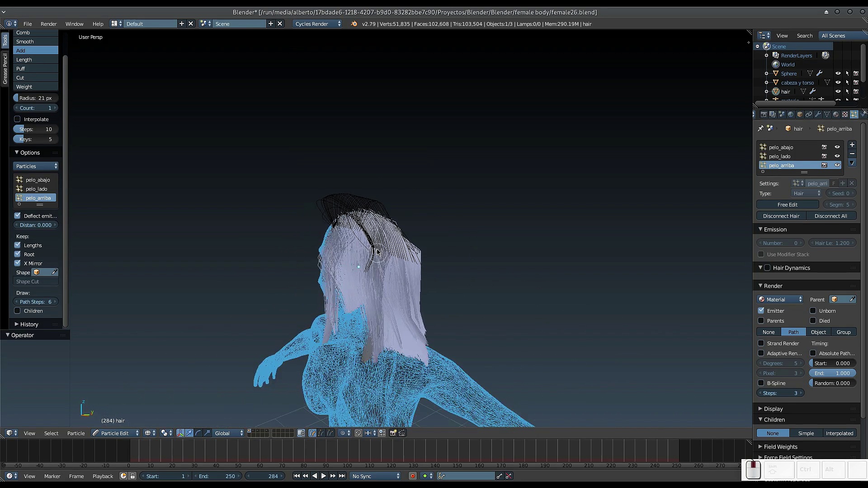The width and height of the screenshot is (868, 488).
Task: Open the Particle menu in viewport header
Action: tap(76, 433)
